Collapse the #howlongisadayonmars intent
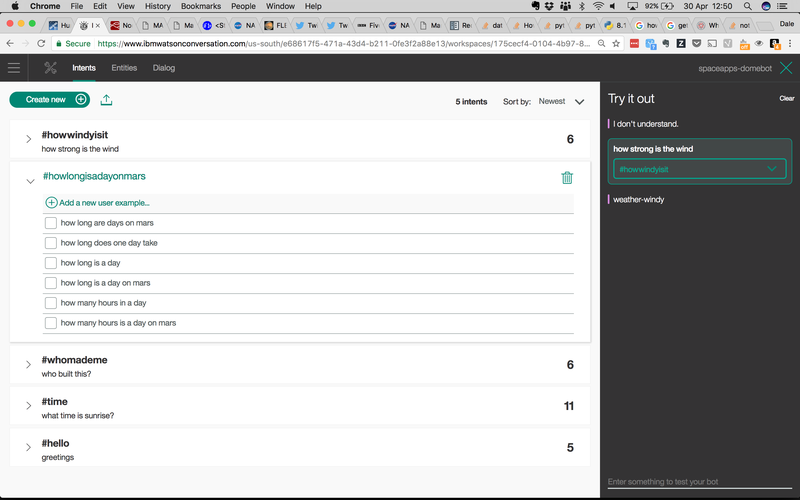This screenshot has height=500, width=800. [x=29, y=181]
